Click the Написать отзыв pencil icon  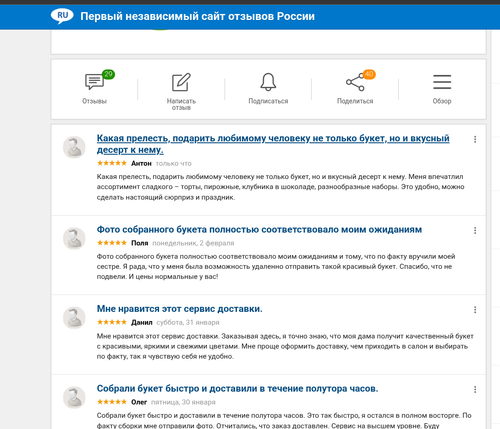point(181,82)
